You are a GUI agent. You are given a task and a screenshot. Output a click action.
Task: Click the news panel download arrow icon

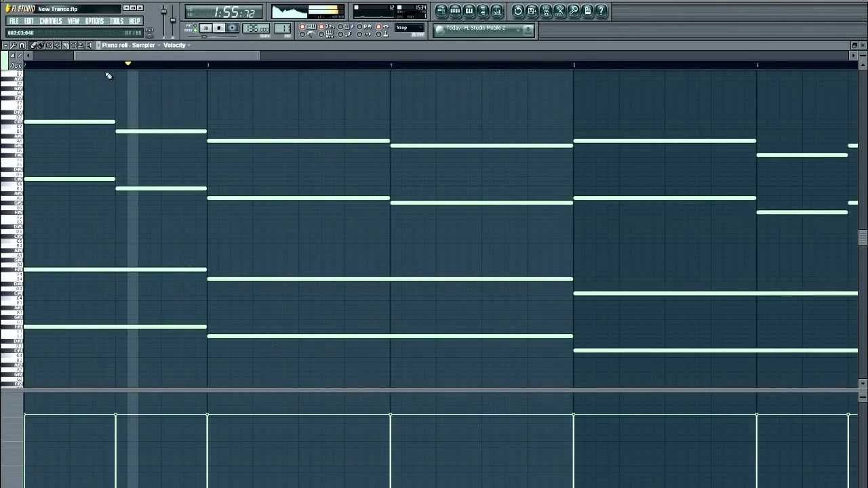tap(528, 30)
